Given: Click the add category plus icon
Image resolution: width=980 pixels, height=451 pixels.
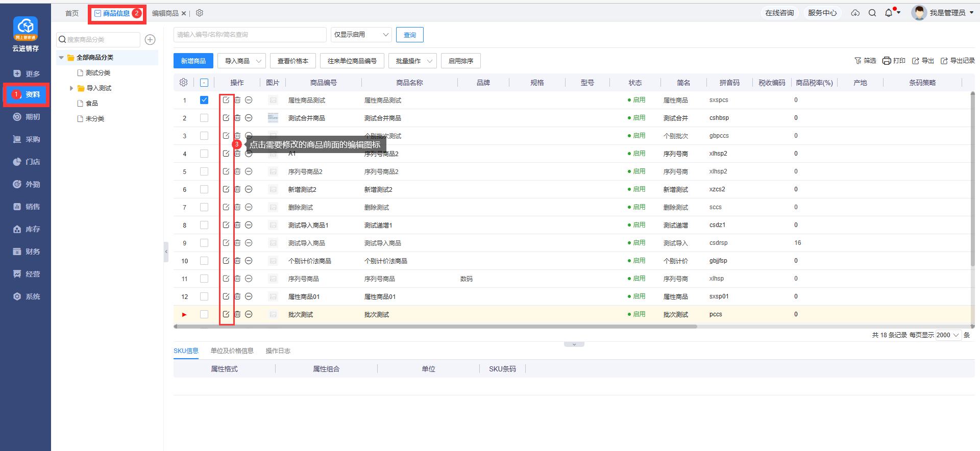Looking at the screenshot, I should [x=150, y=40].
